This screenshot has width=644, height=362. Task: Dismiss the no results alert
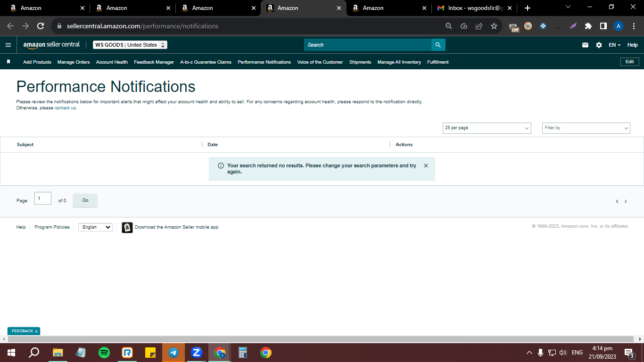tap(426, 165)
